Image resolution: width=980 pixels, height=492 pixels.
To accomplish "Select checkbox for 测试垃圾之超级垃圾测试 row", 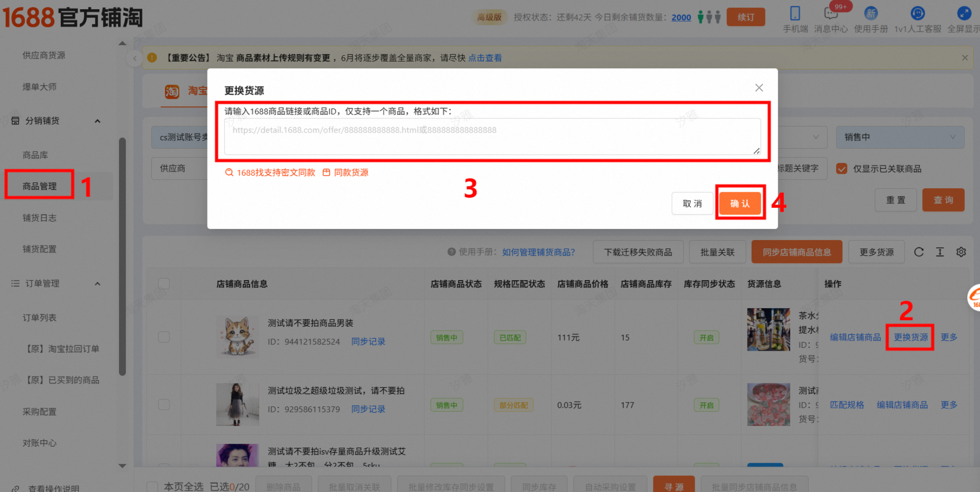I will (x=164, y=404).
